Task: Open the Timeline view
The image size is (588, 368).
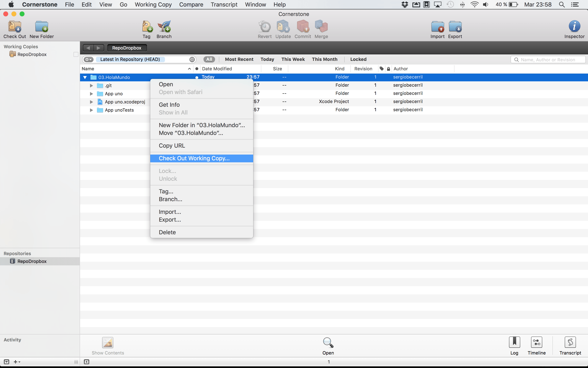Action: [537, 342]
